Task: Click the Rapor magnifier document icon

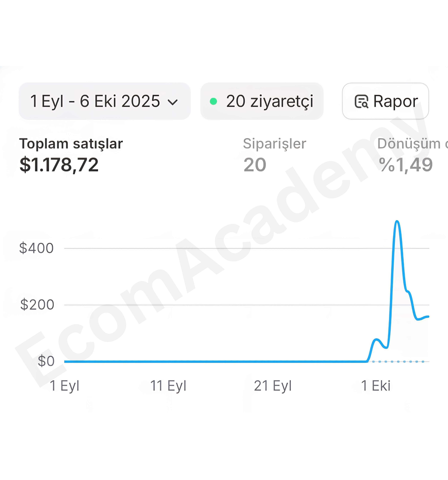Action: [x=361, y=101]
